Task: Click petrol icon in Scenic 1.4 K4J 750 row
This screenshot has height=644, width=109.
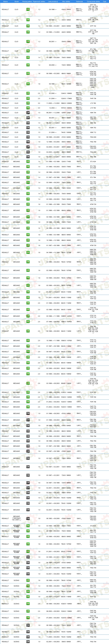Action: pyautogui.click(x=28, y=586)
